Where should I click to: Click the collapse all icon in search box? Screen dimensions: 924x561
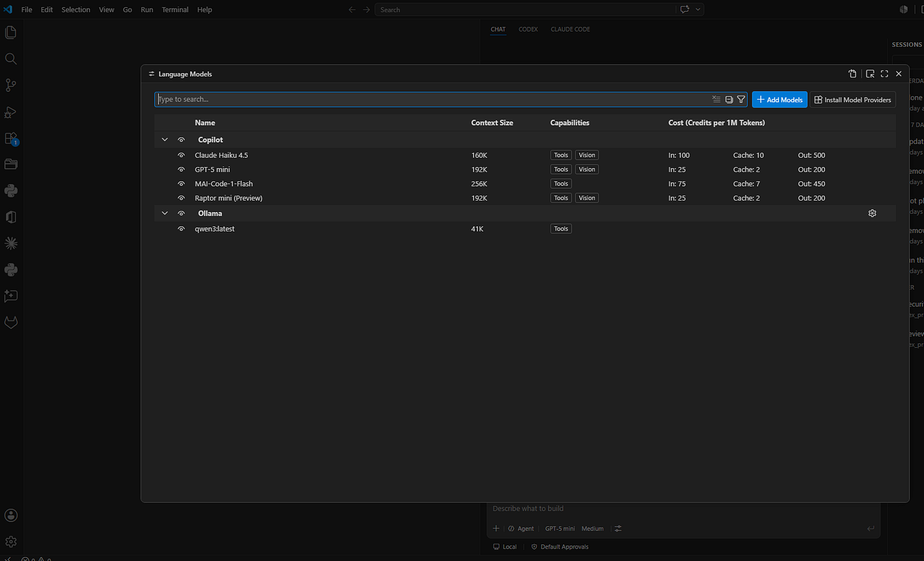(729, 100)
